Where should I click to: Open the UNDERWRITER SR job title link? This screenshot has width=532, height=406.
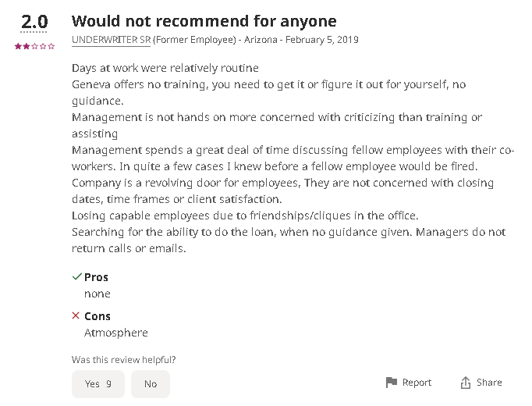111,40
